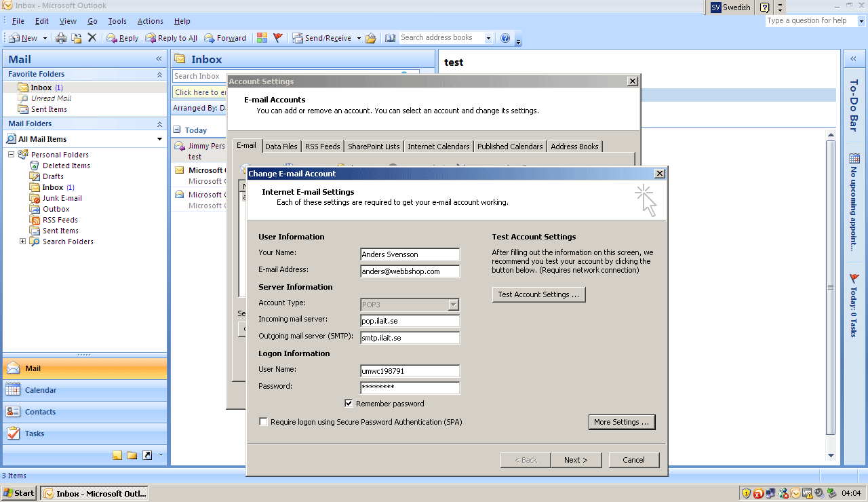Collapse the Today group in Inbox
The height and width of the screenshot is (502, 868).
point(176,130)
